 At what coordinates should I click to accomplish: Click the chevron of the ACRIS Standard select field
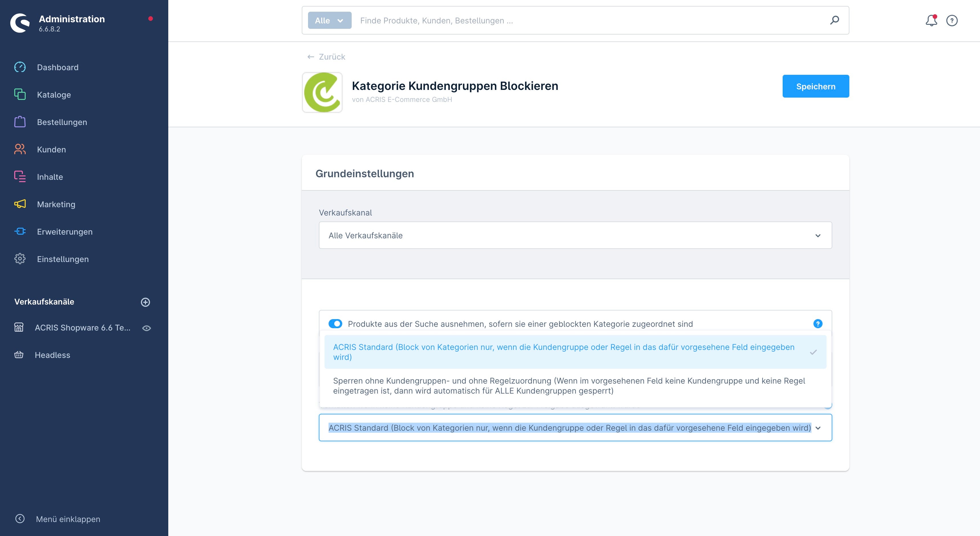(818, 428)
